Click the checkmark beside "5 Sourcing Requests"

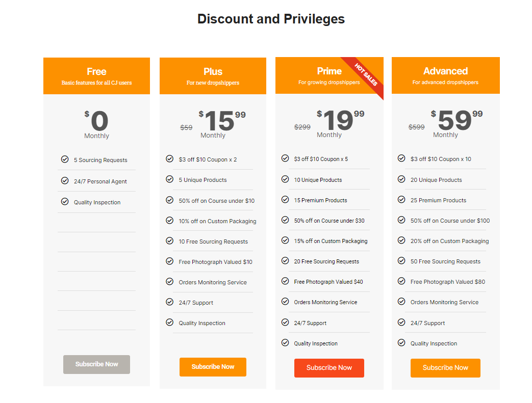(x=65, y=159)
